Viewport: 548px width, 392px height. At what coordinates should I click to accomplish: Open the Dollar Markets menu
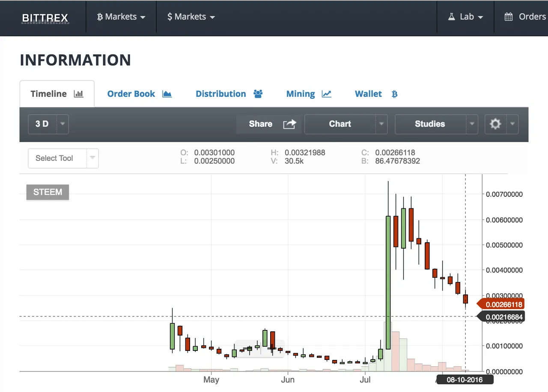click(191, 17)
